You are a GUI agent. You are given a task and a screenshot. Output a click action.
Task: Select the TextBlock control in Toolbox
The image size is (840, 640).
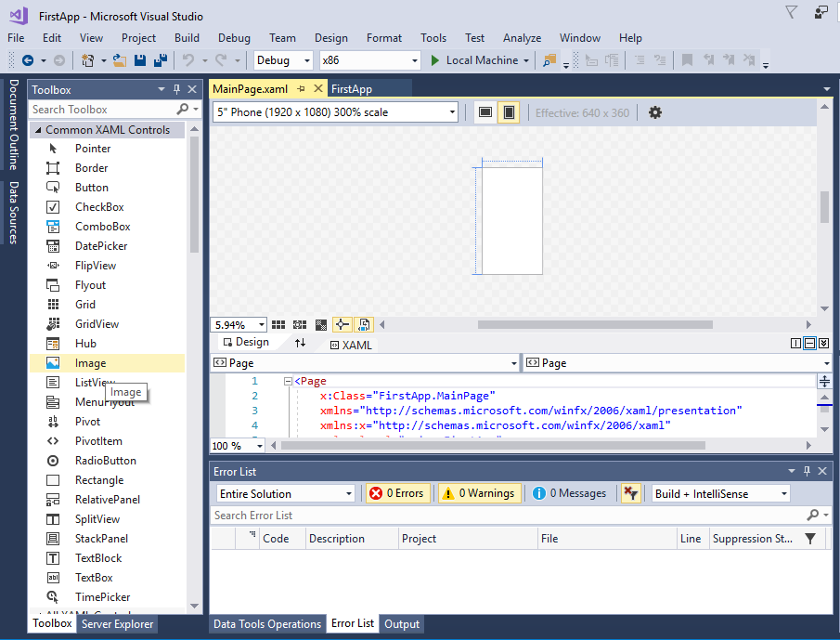click(107, 558)
